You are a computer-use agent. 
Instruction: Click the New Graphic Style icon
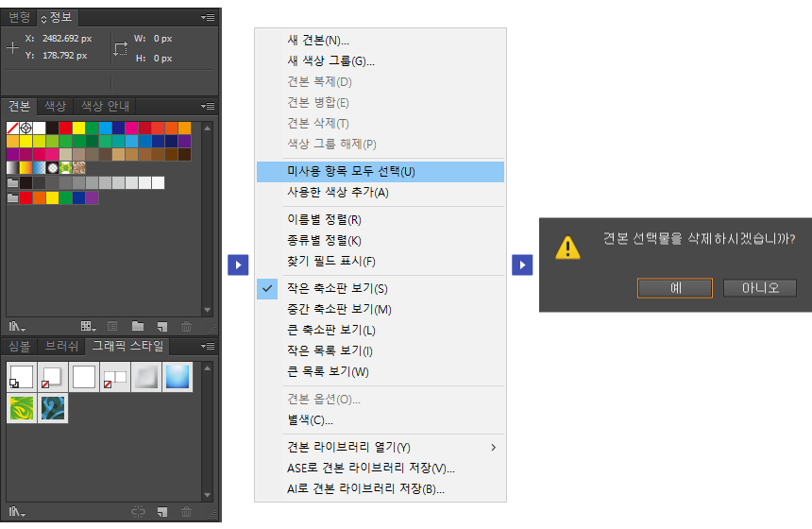click(x=162, y=512)
